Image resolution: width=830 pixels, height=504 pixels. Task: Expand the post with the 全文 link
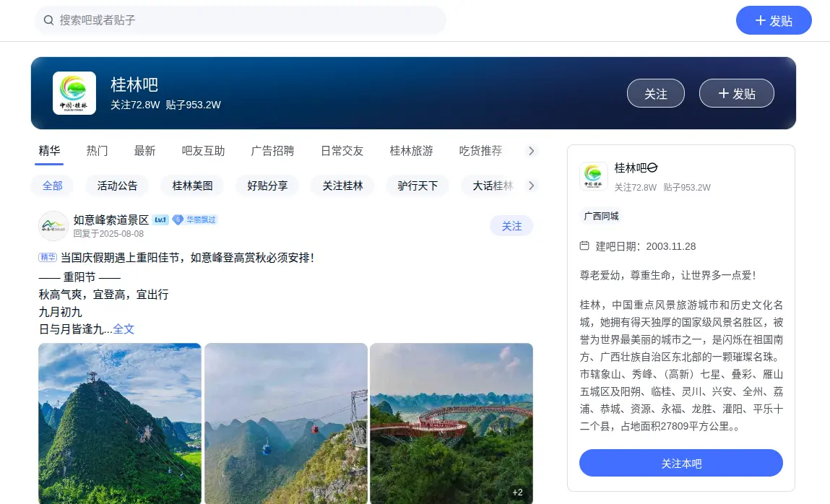click(x=124, y=329)
